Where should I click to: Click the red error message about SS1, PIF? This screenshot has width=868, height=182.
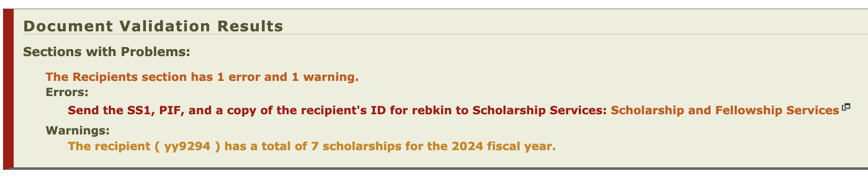tap(337, 110)
